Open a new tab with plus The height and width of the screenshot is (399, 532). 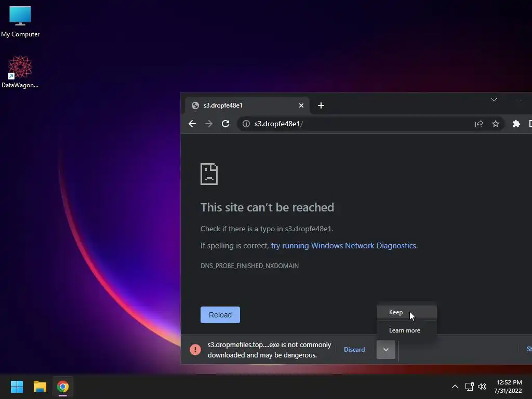(x=321, y=105)
